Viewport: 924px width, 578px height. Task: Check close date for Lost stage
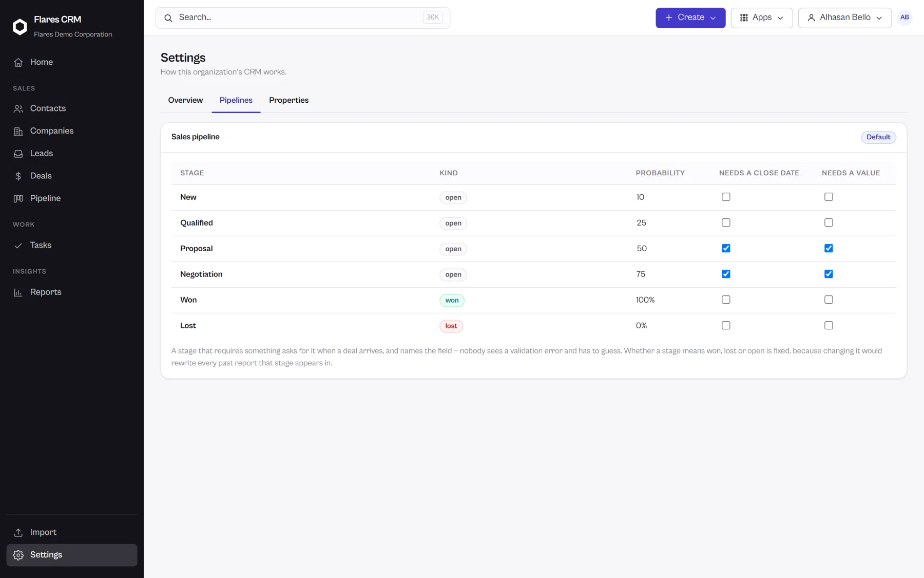pyautogui.click(x=726, y=325)
